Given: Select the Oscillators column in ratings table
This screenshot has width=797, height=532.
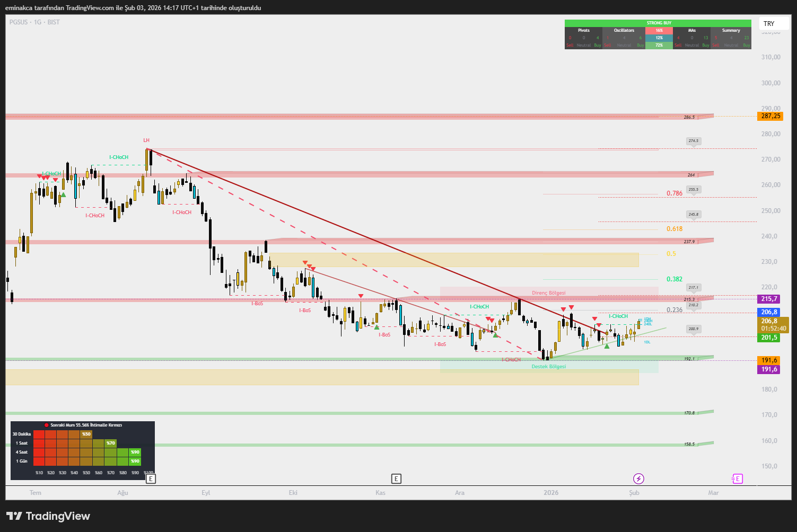Looking at the screenshot, I should 624,30.
